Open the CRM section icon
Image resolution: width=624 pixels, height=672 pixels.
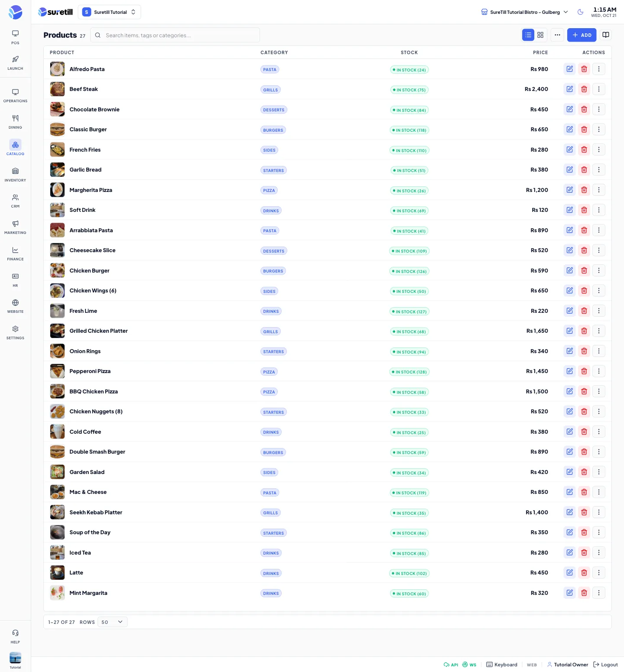point(15,201)
